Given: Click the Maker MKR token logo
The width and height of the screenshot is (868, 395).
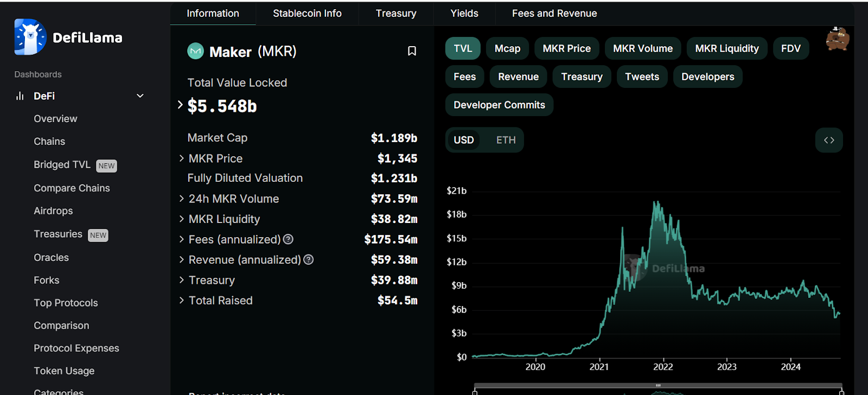Looking at the screenshot, I should (195, 51).
